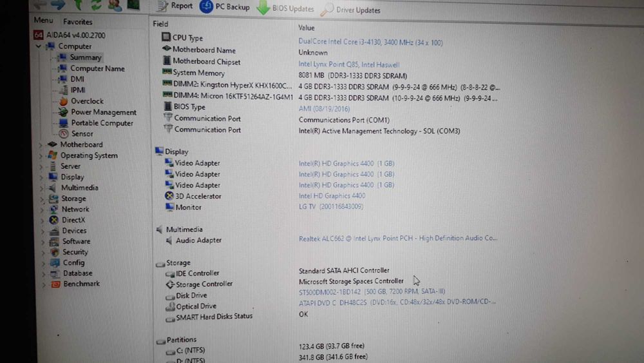The height and width of the screenshot is (363, 644).
Task: Click the Sensor icon in the tree
Action: pyautogui.click(x=64, y=133)
